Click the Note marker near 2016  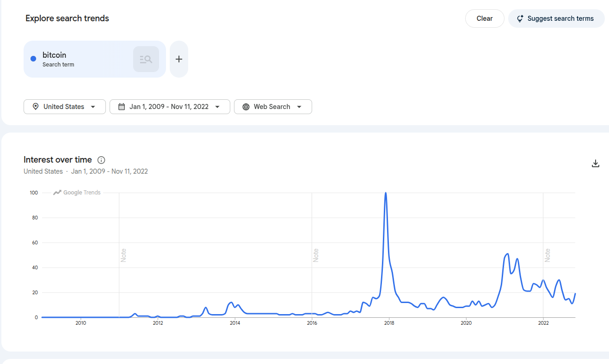click(316, 255)
